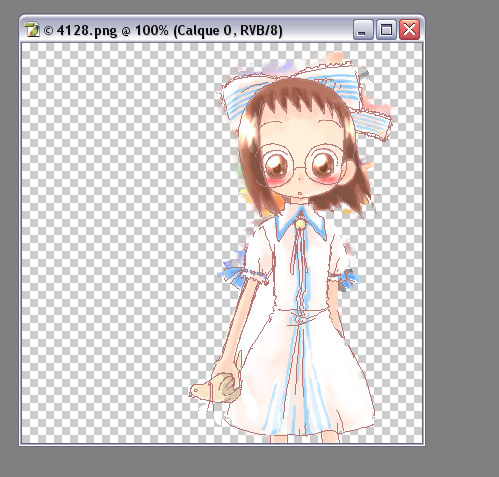The image size is (499, 477).
Task: Click the left lens of the round glasses
Action: tap(277, 164)
